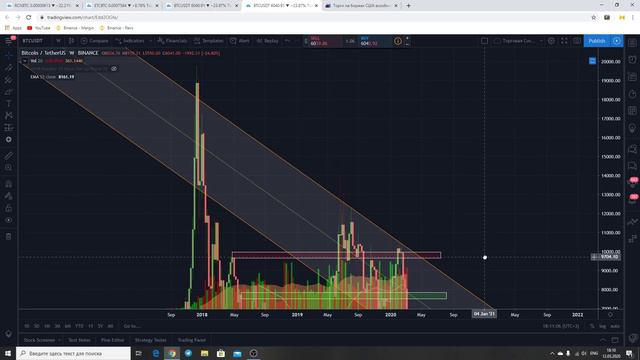640x360 pixels.
Task: Toggle log scale mode
Action: coord(602,326)
